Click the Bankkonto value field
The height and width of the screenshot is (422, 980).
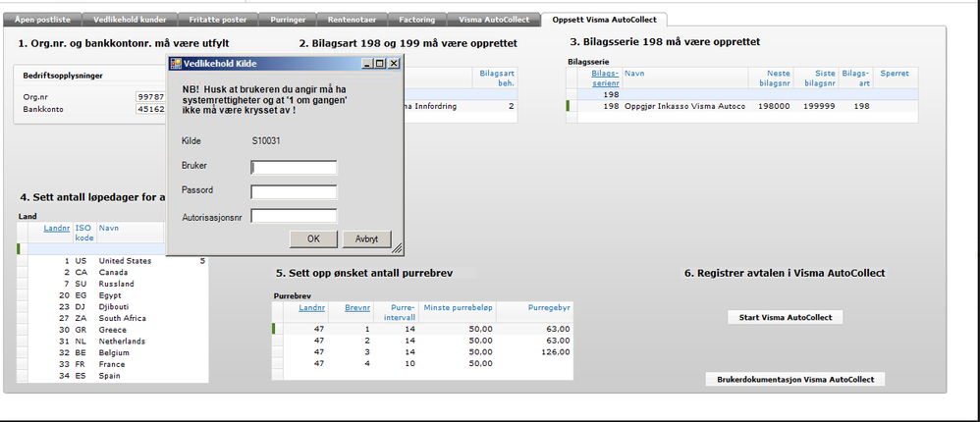(151, 109)
